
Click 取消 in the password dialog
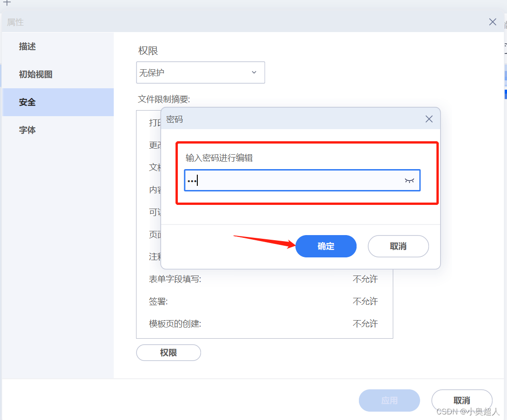click(x=398, y=246)
